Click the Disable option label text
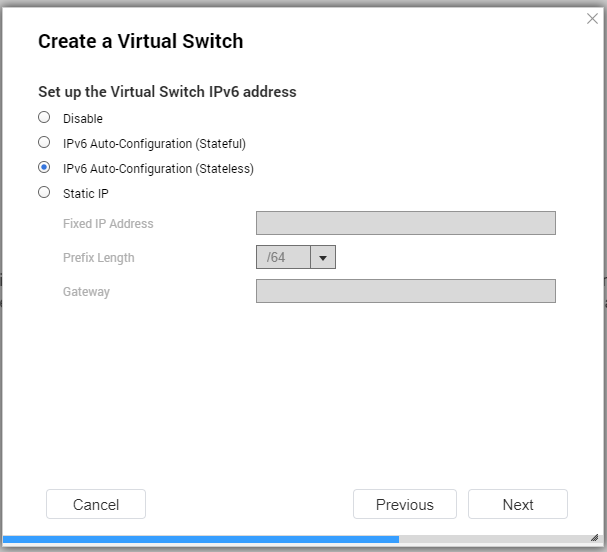 (83, 118)
